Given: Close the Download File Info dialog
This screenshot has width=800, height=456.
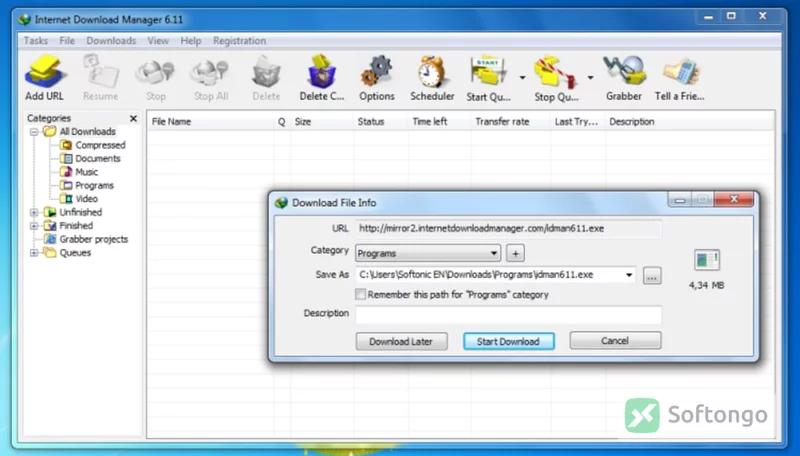Looking at the screenshot, I should coord(734,199).
